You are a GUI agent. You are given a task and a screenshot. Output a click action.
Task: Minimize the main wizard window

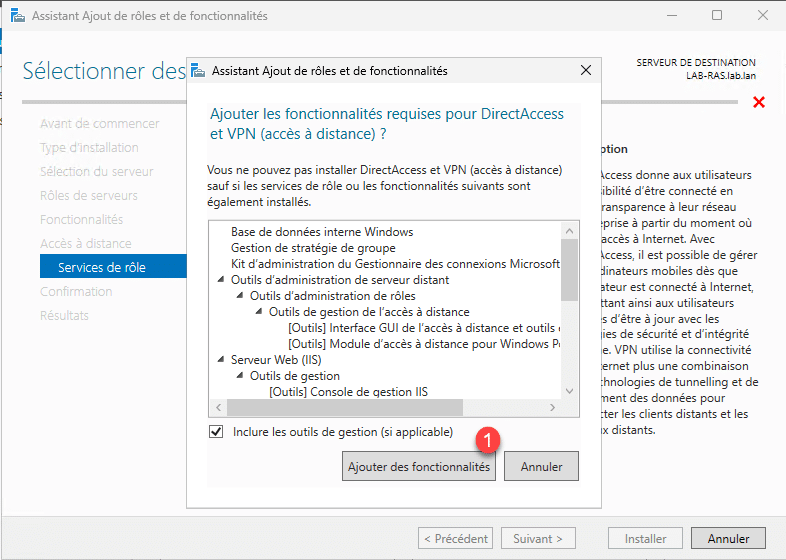click(671, 16)
